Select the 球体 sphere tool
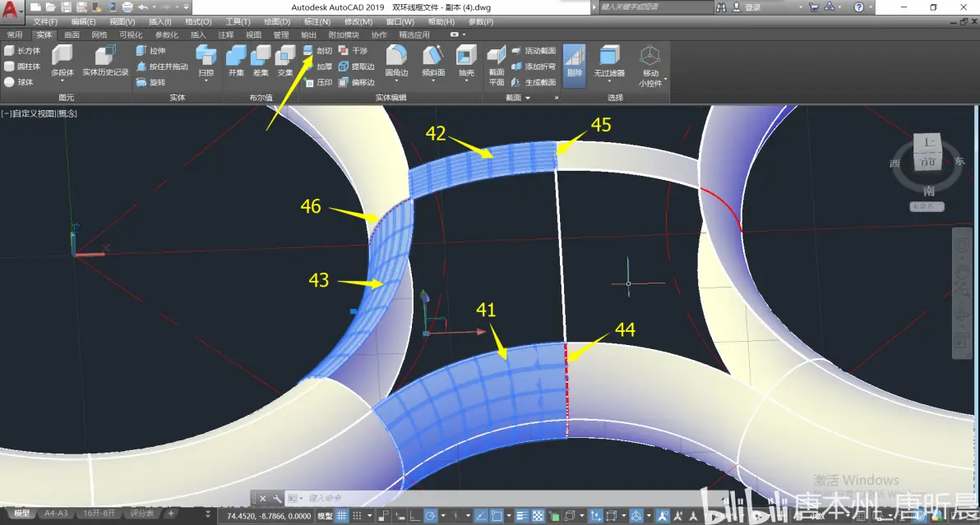Image resolution: width=980 pixels, height=525 pixels. [x=19, y=82]
